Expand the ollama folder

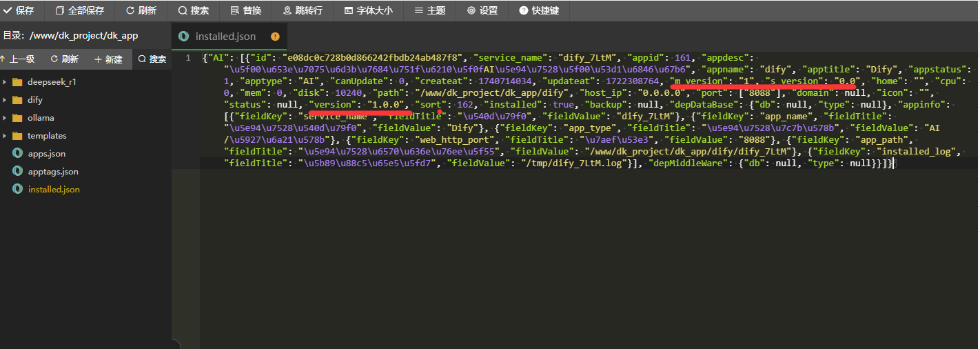click(5, 118)
